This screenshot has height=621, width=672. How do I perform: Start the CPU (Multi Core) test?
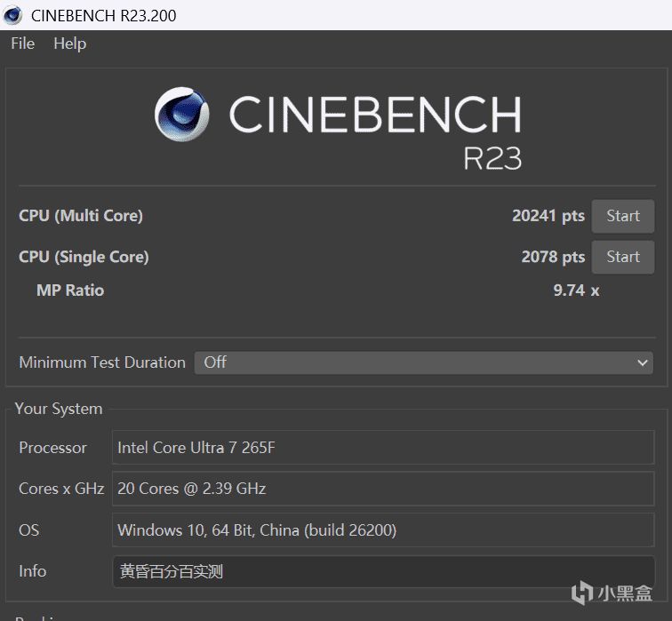click(x=622, y=216)
